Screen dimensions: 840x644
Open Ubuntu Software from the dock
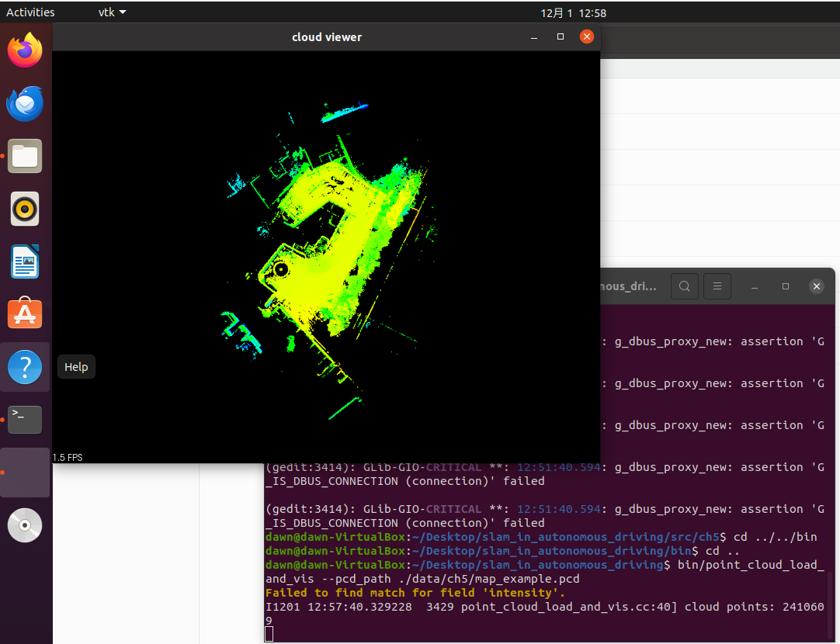point(25,314)
